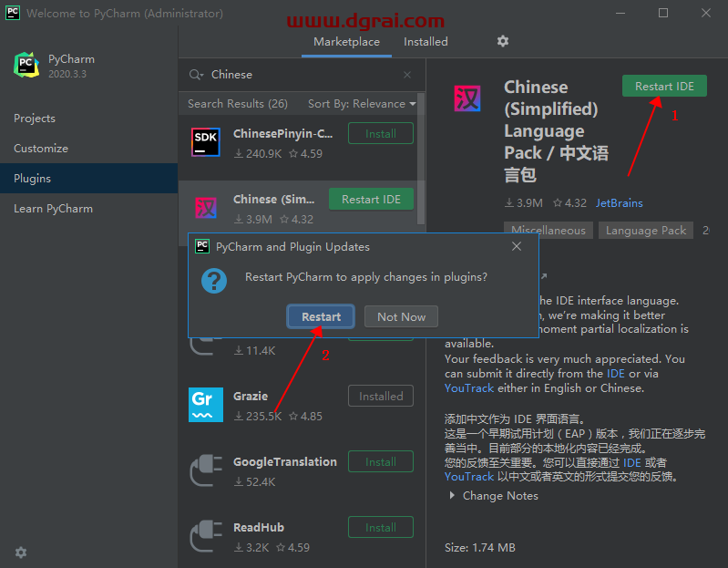
Task: Click Restart IDE in the details pane
Action: pyautogui.click(x=664, y=87)
